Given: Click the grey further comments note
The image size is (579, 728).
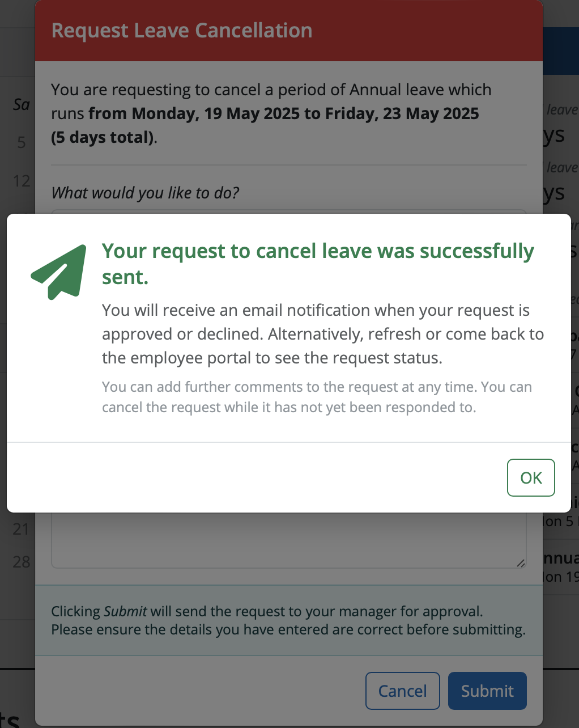Looking at the screenshot, I should [317, 397].
